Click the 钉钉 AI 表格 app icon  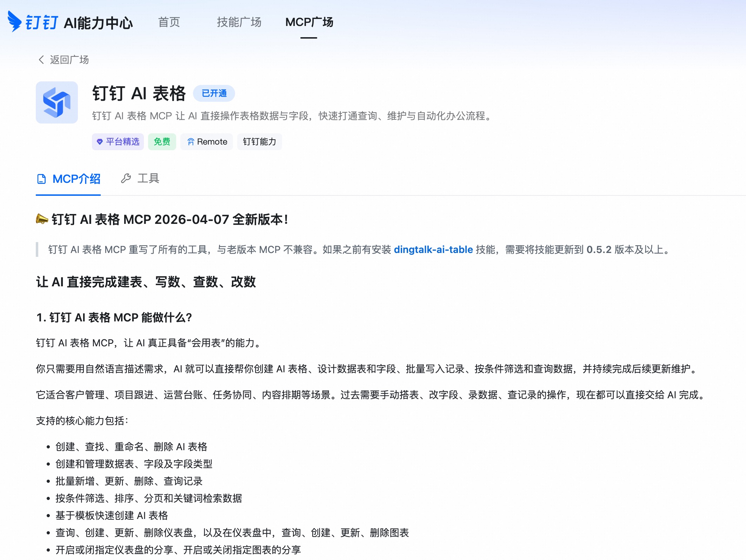point(57,102)
